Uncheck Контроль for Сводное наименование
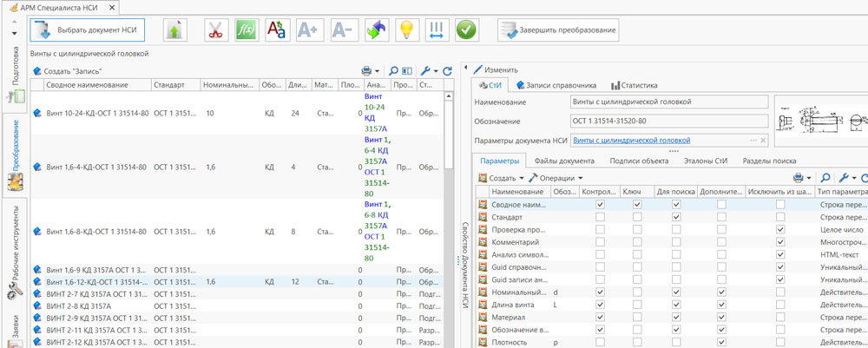This screenshot has height=348, width=868. (600, 204)
